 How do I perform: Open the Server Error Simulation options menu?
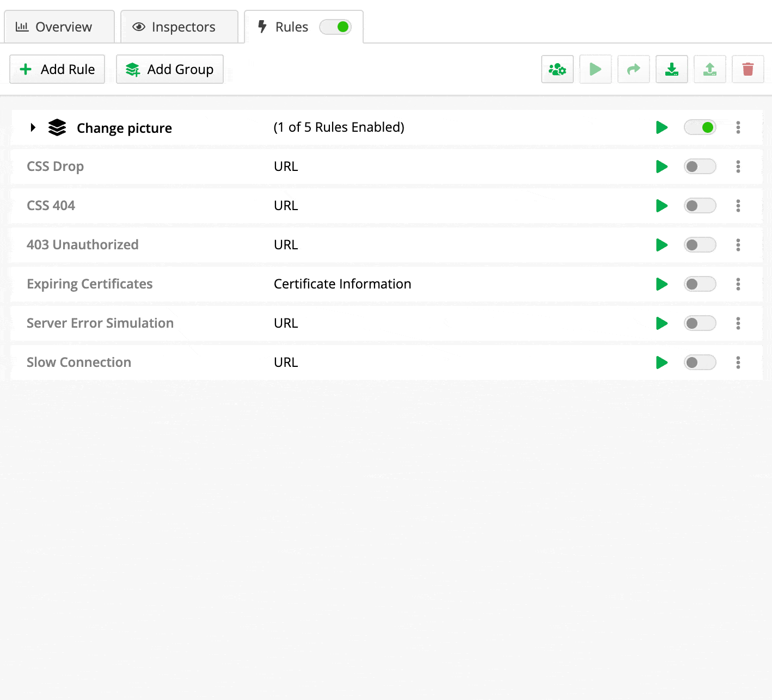pyautogui.click(x=738, y=323)
